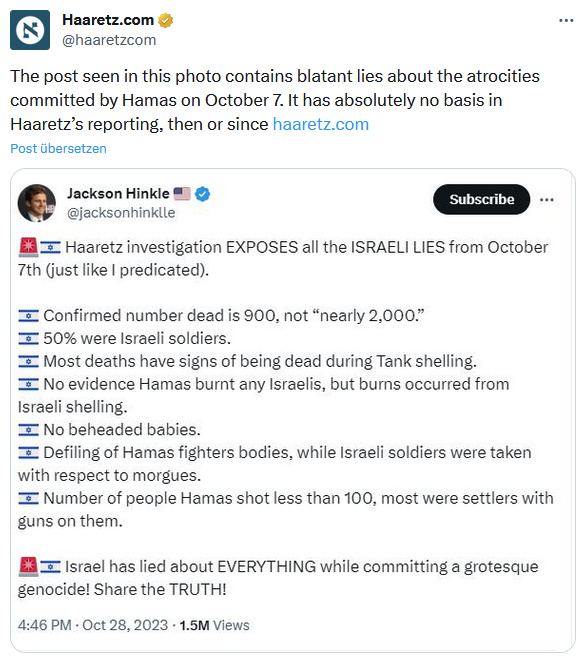Click the Israel flag before 'Confirmed number'
This screenshot has width=585, height=663.
click(x=28, y=316)
